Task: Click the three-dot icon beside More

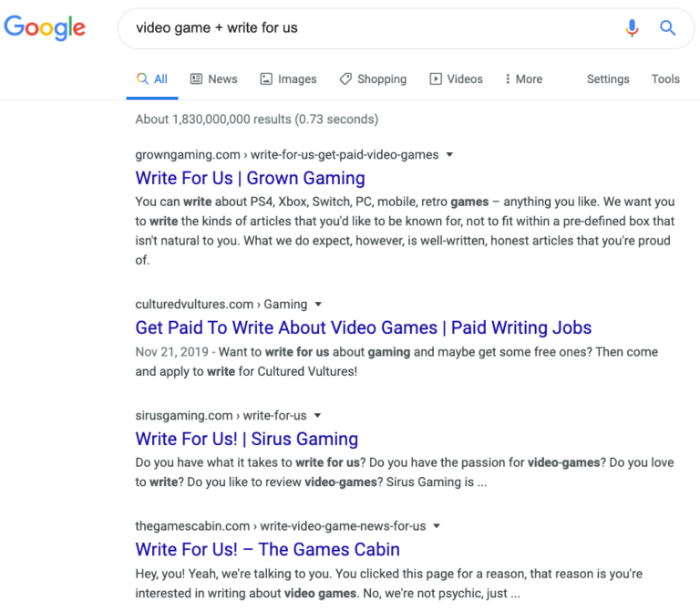Action: pos(508,79)
